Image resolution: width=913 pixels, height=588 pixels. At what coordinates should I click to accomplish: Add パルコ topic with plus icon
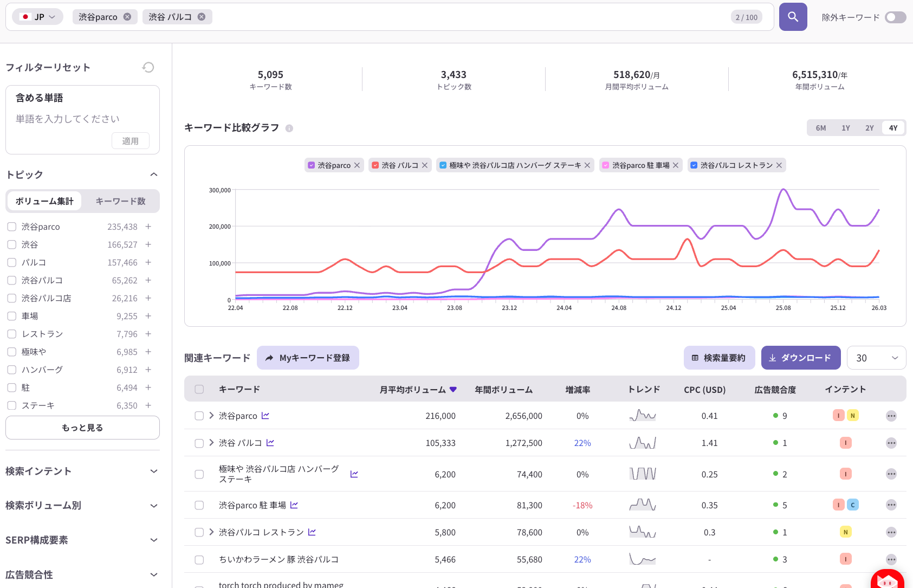[x=148, y=262]
